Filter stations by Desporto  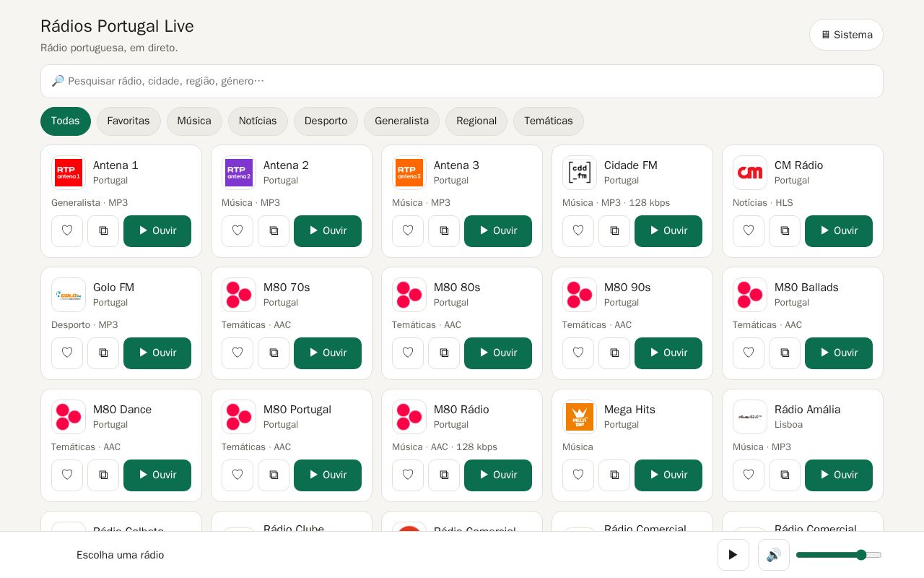(326, 121)
